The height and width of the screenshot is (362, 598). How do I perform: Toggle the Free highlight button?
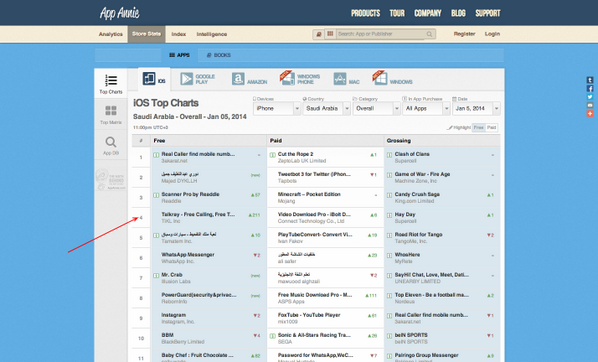pyautogui.click(x=479, y=127)
